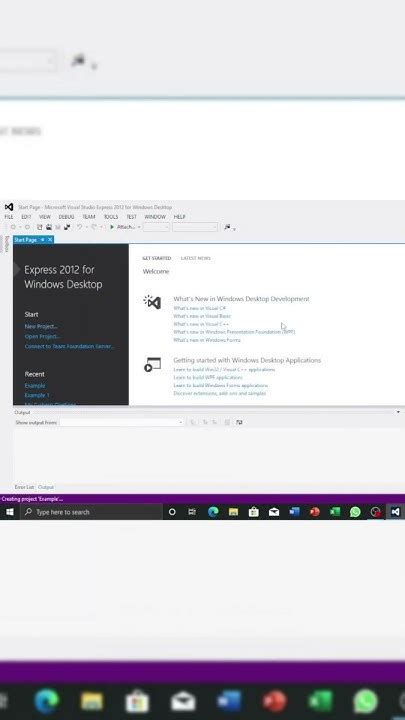Viewport: 405px width, 720px height.
Task: Open What's new in Windows Forms link
Action: tap(207, 340)
